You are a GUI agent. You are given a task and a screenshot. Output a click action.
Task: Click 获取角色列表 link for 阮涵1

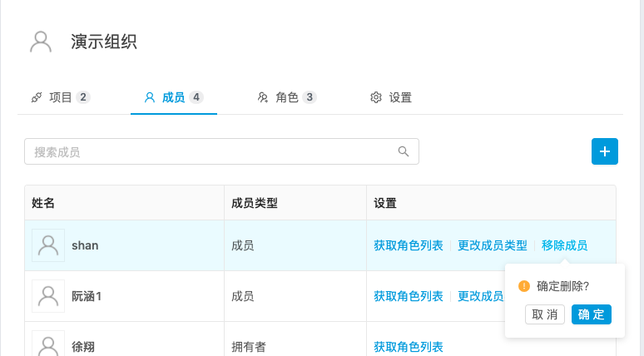[x=409, y=296]
